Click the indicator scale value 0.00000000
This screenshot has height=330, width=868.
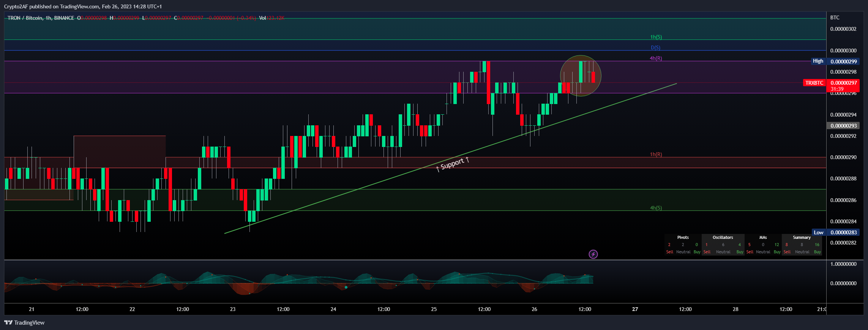[x=843, y=283]
